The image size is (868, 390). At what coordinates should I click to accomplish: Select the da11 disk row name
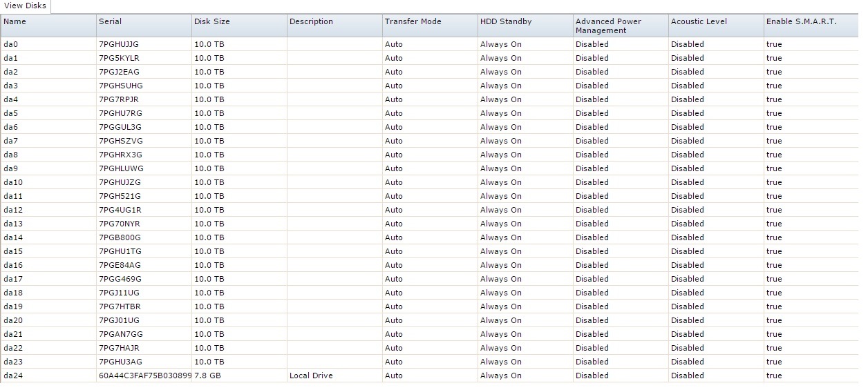coord(14,196)
